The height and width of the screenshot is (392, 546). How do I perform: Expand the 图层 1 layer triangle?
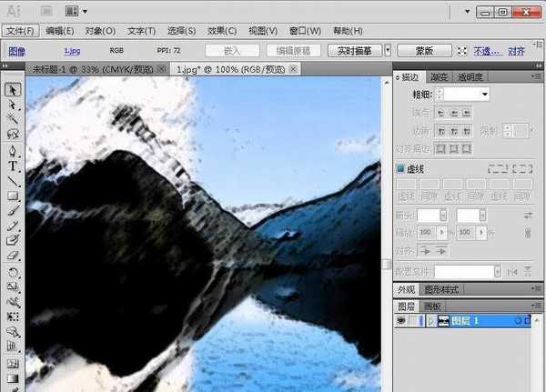tap(430, 321)
